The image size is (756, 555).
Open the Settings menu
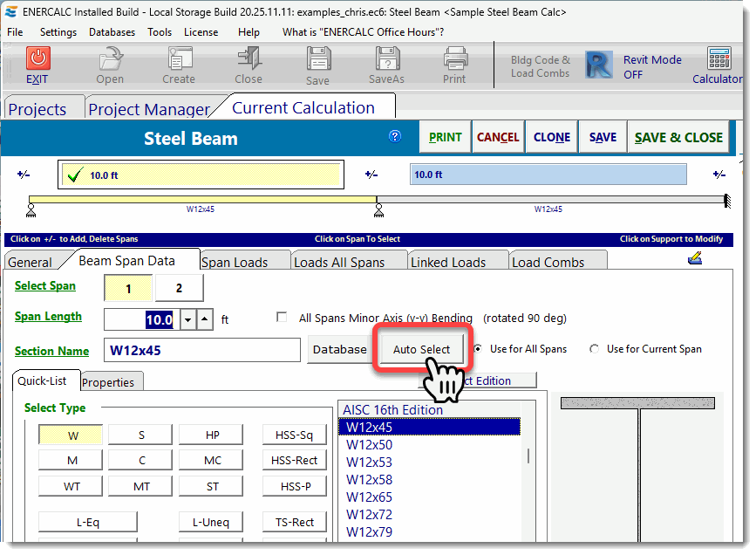point(58,32)
